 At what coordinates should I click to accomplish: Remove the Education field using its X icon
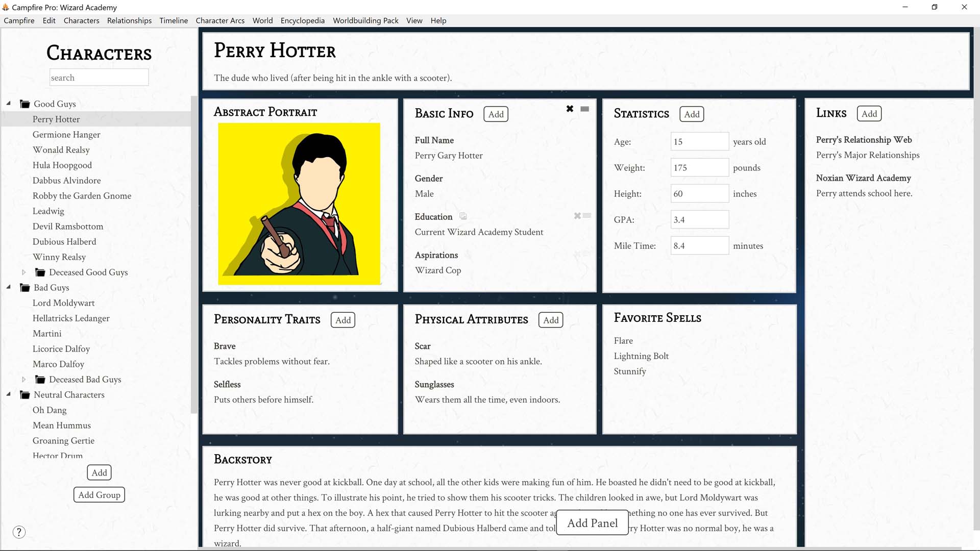pyautogui.click(x=577, y=216)
